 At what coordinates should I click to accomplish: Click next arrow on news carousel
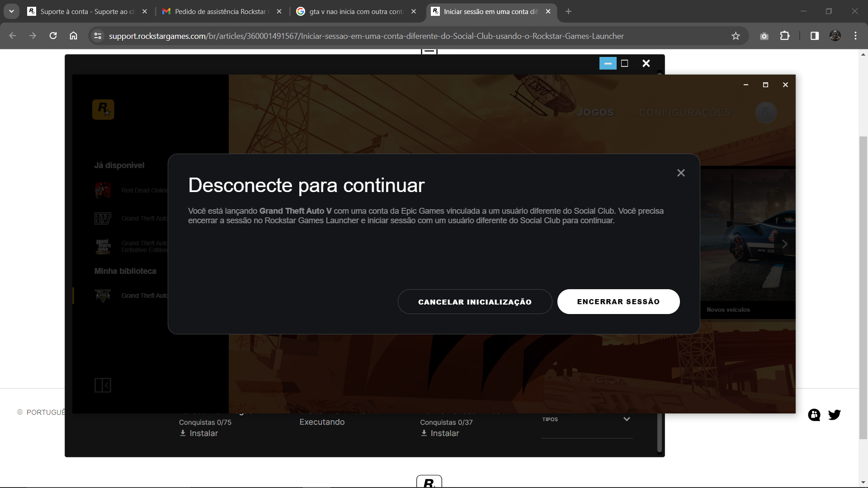785,244
